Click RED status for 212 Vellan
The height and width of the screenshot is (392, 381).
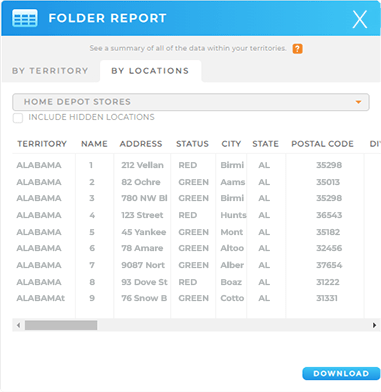188,165
